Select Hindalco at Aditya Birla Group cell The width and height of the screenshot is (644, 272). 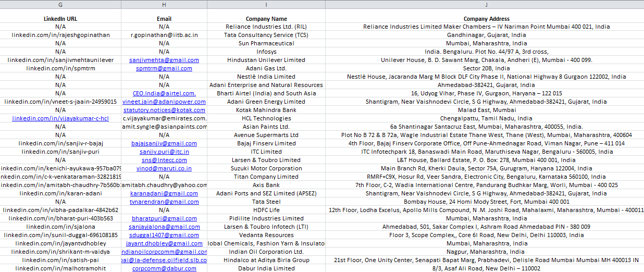pyautogui.click(x=266, y=260)
